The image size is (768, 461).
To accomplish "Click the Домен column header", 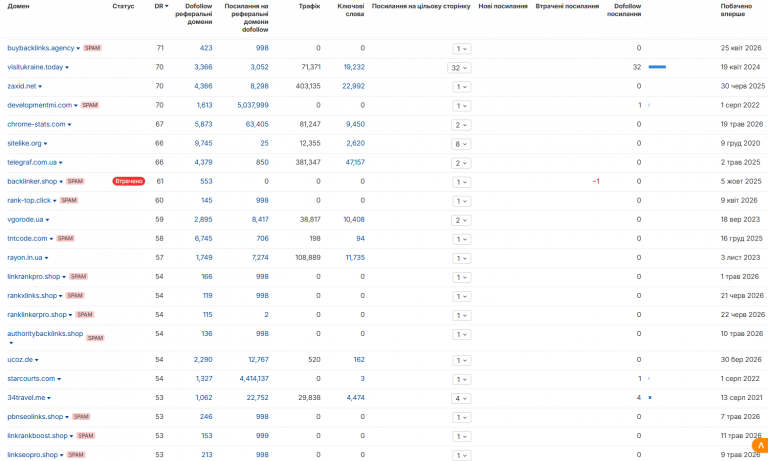I will click(x=18, y=6).
